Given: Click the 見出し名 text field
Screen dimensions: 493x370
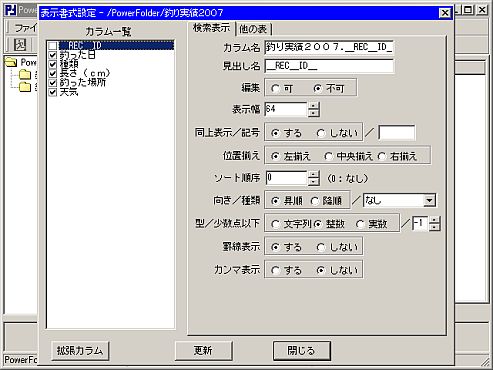Looking at the screenshot, I should (x=329, y=66).
